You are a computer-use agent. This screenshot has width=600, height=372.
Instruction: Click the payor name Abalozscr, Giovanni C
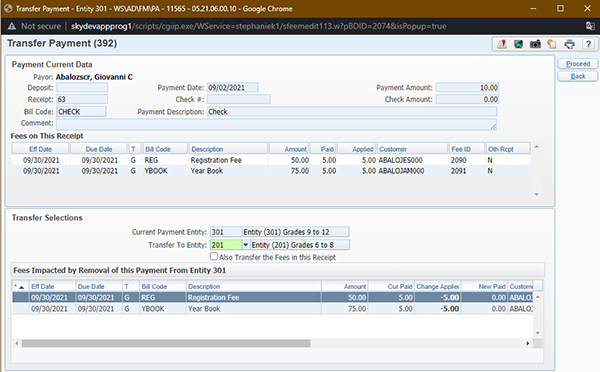tap(94, 77)
